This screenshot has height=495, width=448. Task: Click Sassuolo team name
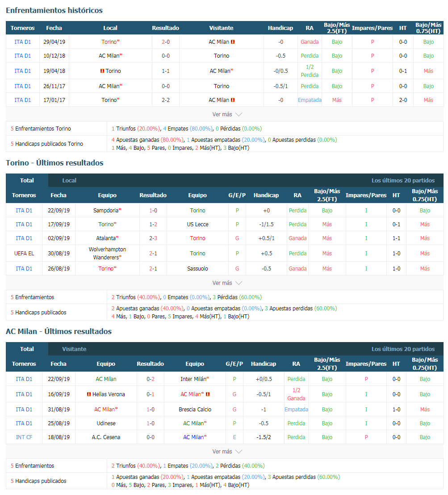point(197,268)
